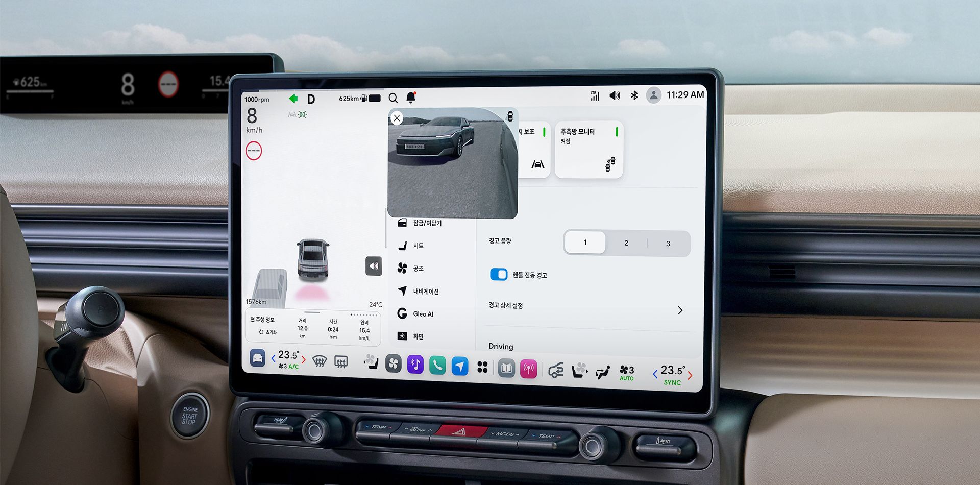Launch the blue navigation arrow app
Image resolution: width=980 pixels, height=485 pixels.
click(x=460, y=367)
